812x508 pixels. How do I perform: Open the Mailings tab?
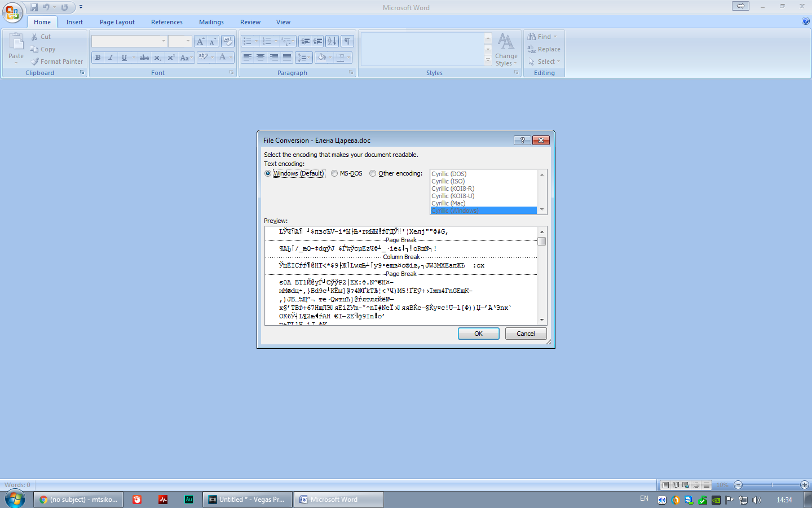211,22
